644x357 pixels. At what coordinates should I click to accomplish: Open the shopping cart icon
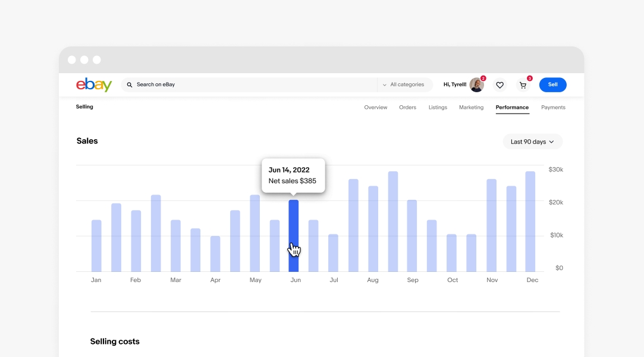click(523, 85)
